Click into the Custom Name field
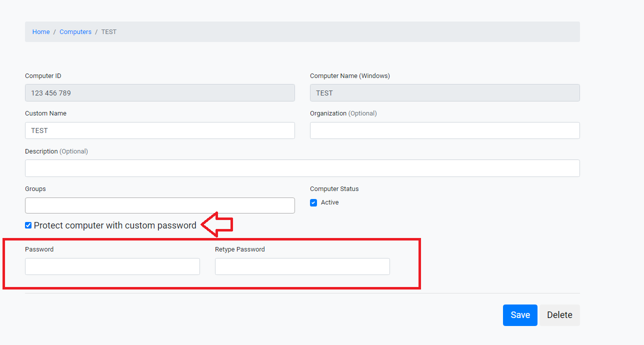This screenshot has width=644, height=345. pos(159,130)
